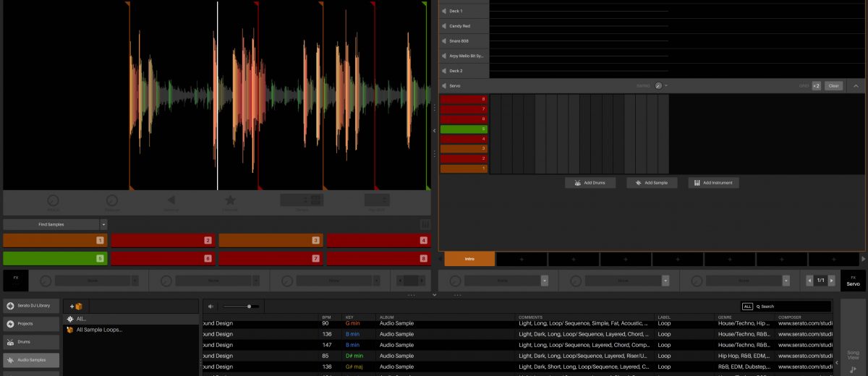This screenshot has height=376, width=868.
Task: Click first Servo FX amount knob
Action: coord(455,281)
